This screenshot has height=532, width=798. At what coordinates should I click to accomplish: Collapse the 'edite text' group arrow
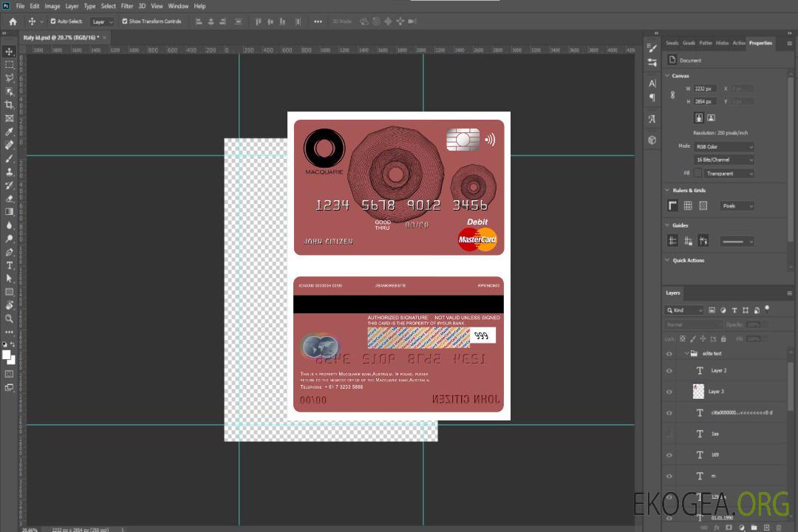click(x=686, y=353)
